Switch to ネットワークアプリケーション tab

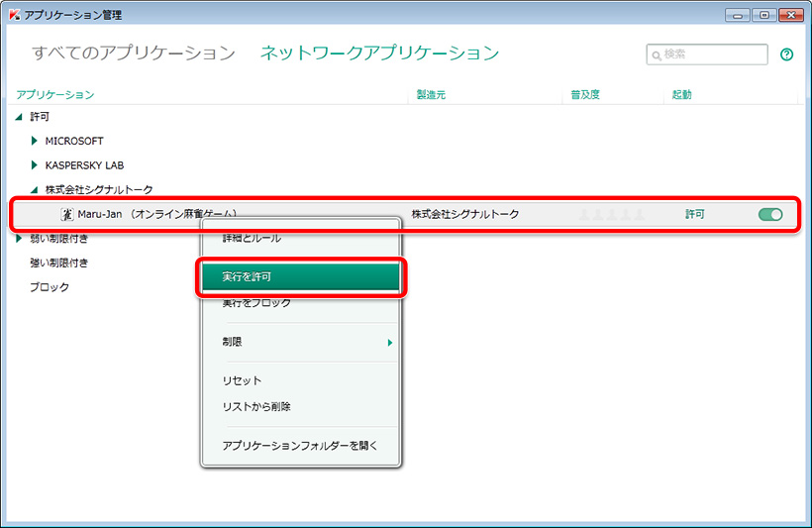[x=379, y=53]
